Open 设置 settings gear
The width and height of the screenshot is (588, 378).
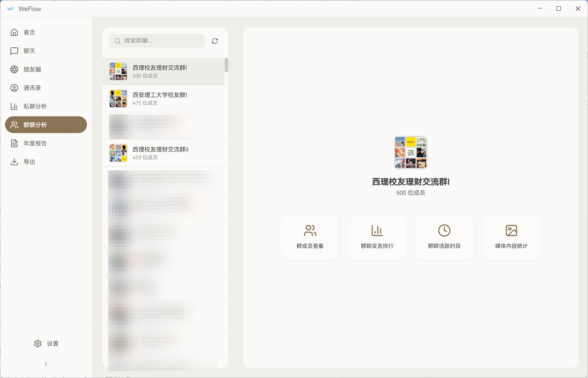(x=46, y=343)
